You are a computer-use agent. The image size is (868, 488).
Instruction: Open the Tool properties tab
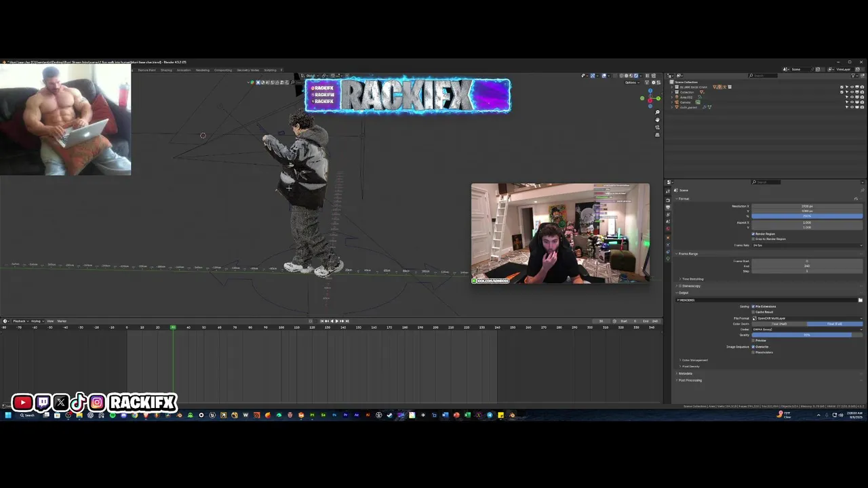point(668,191)
